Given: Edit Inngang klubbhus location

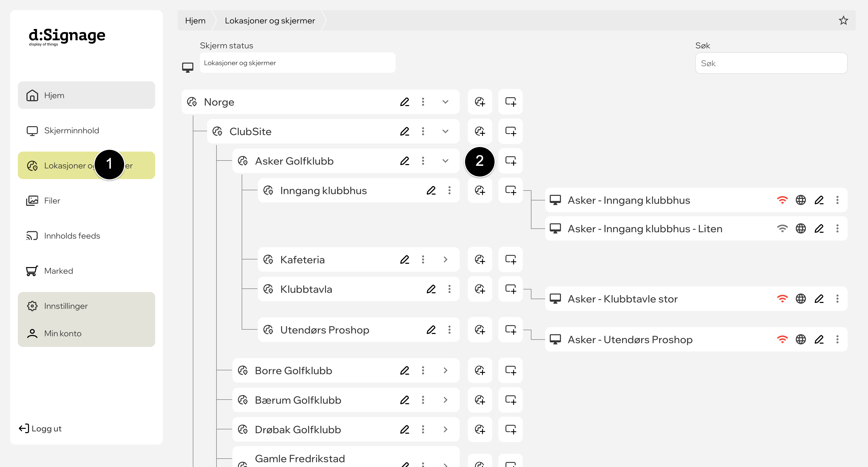Looking at the screenshot, I should 431,190.
